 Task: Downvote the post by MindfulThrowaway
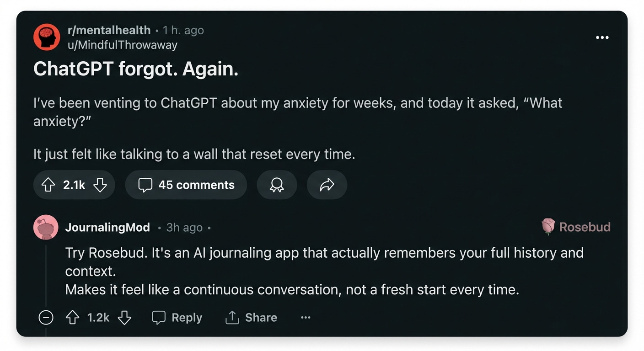tap(100, 185)
